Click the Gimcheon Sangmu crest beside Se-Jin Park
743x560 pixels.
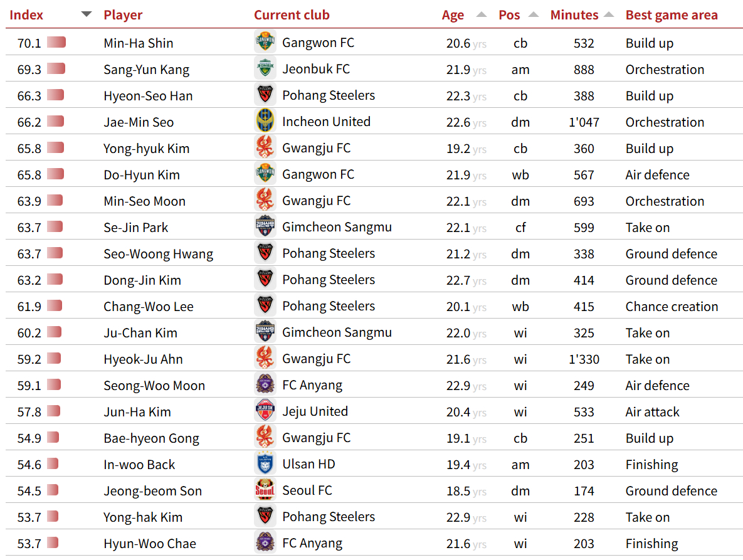(265, 227)
